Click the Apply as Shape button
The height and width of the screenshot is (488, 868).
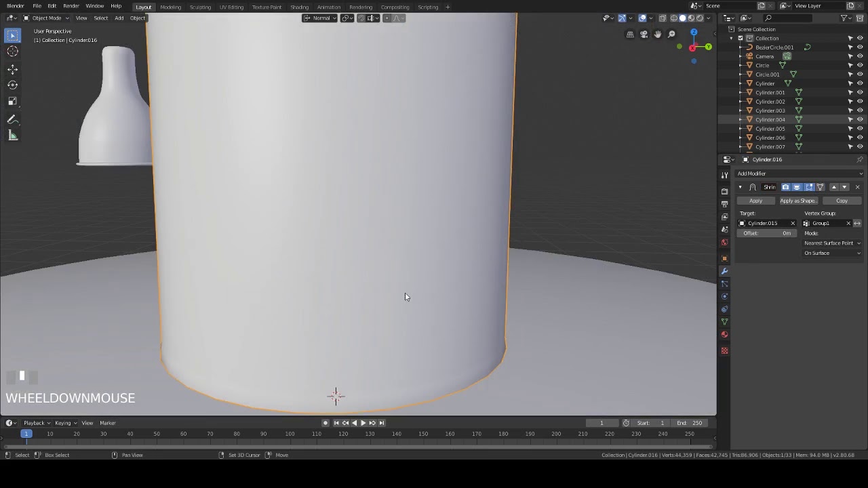pos(798,201)
